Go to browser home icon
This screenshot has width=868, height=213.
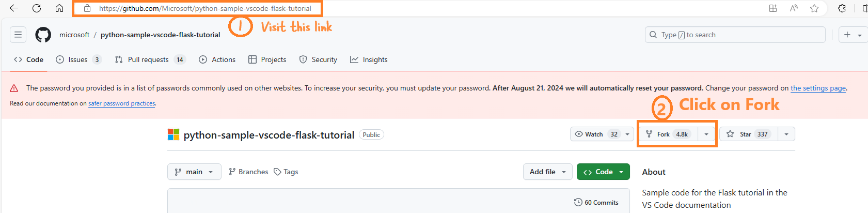pyautogui.click(x=59, y=8)
